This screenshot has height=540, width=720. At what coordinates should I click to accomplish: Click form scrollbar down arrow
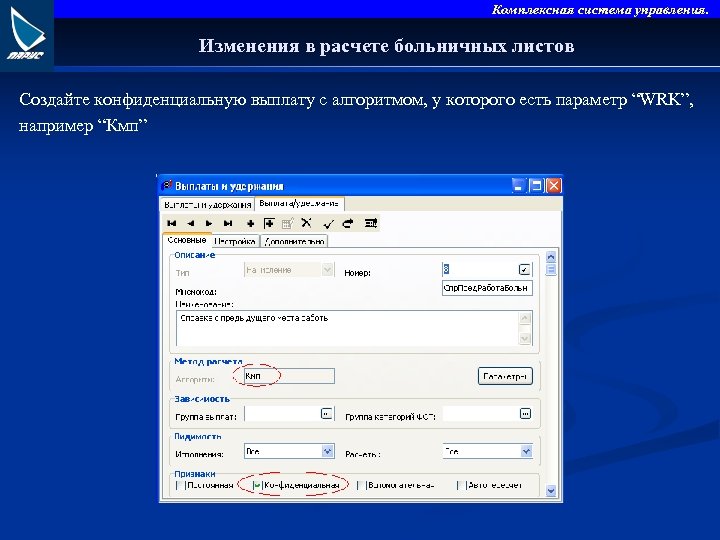pyautogui.click(x=551, y=491)
